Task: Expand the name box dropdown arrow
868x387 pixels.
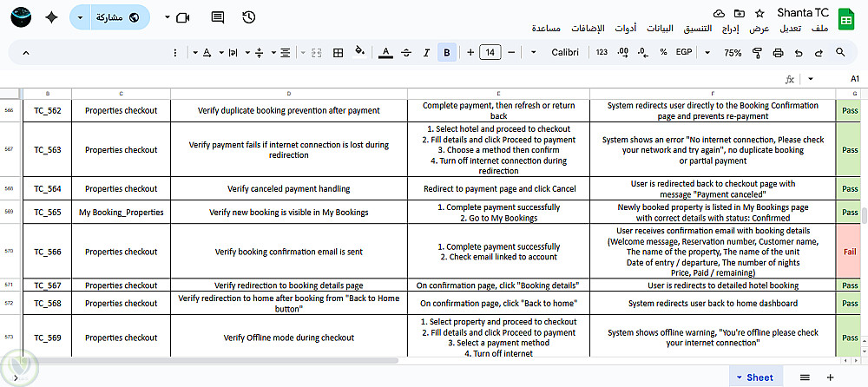Action: click(811, 79)
